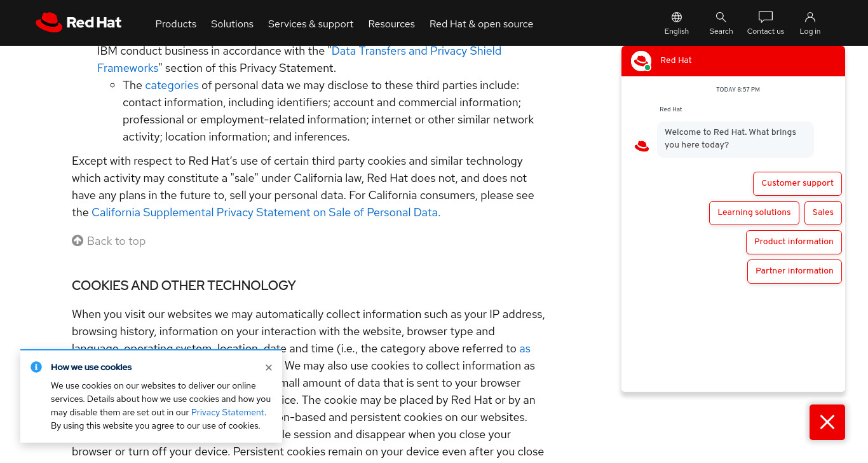The image size is (868, 463).
Task: Choose Product information in chat
Action: [794, 242]
